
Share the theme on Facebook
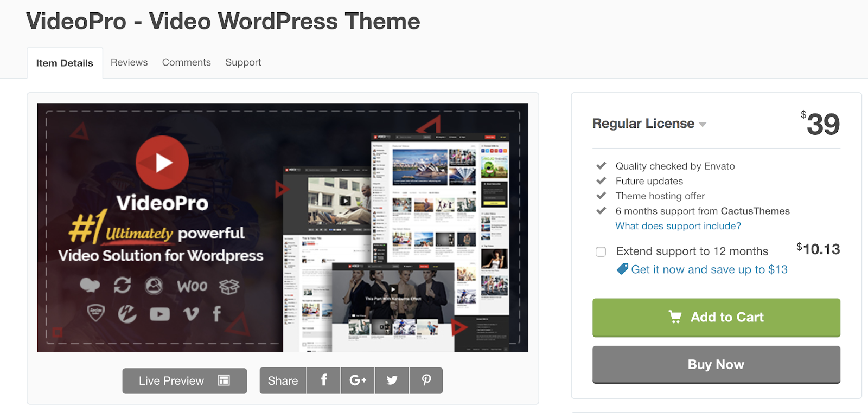click(324, 380)
